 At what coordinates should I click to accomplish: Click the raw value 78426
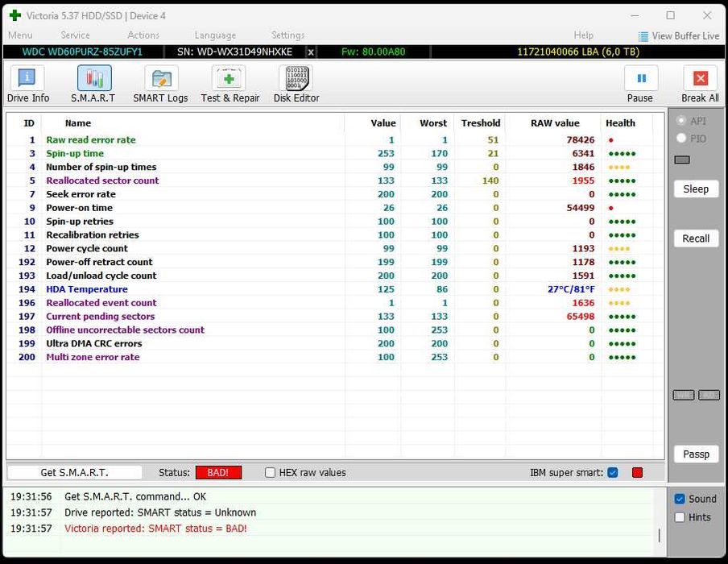(581, 140)
